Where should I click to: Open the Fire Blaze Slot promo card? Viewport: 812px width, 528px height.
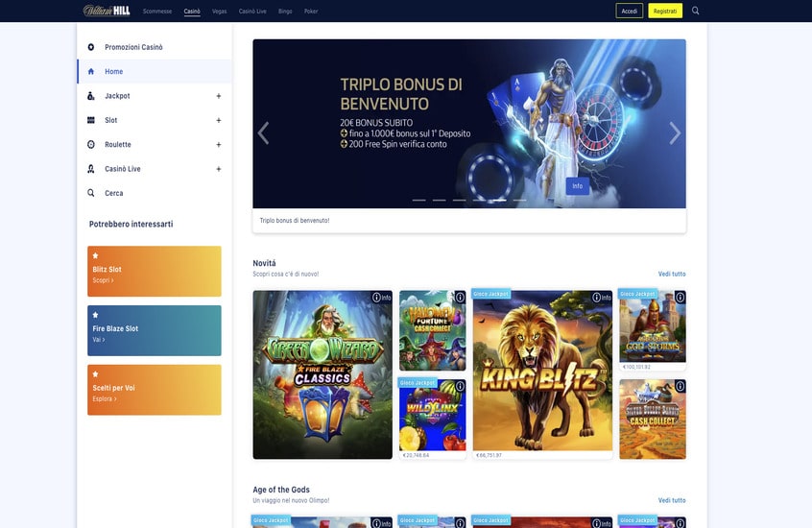(155, 330)
